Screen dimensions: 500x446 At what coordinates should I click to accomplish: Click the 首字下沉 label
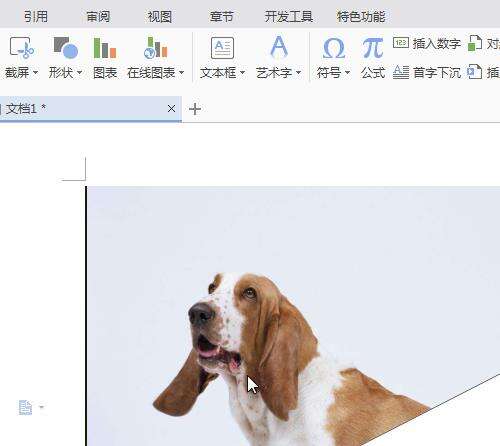pos(437,72)
